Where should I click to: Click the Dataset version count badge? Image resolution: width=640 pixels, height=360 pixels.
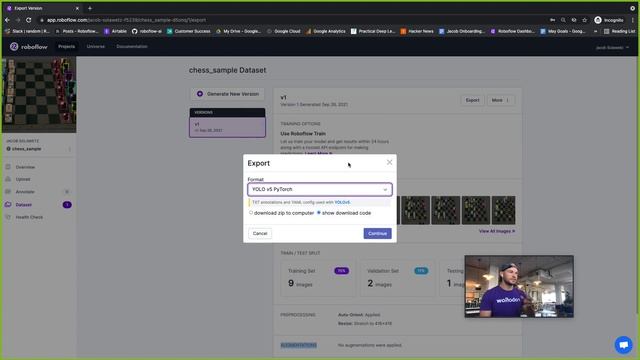click(x=67, y=204)
